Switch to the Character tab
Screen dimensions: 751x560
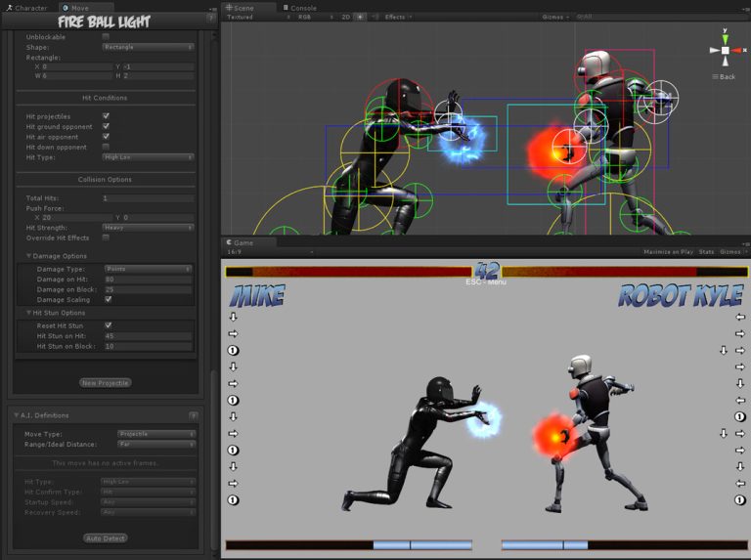coord(29,8)
